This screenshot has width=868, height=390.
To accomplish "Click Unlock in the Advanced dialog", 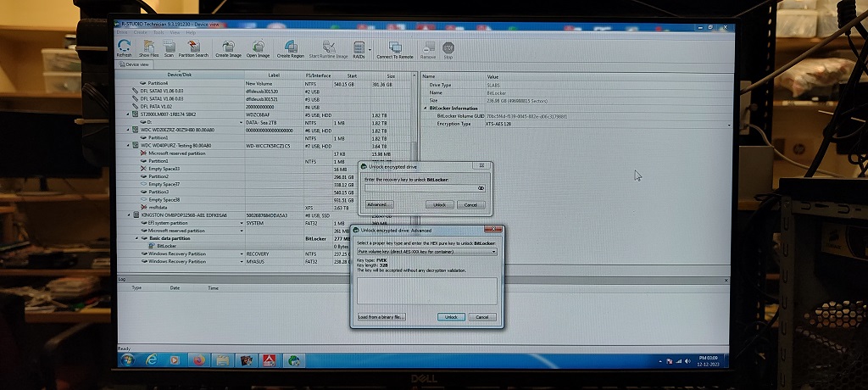I will 451,317.
